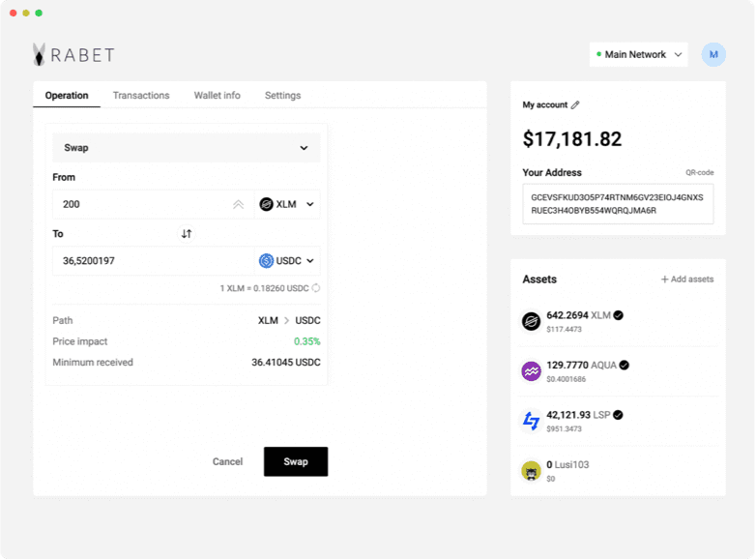Open the user avatar M profile menu
Screen dimensions: 756x559
(713, 55)
